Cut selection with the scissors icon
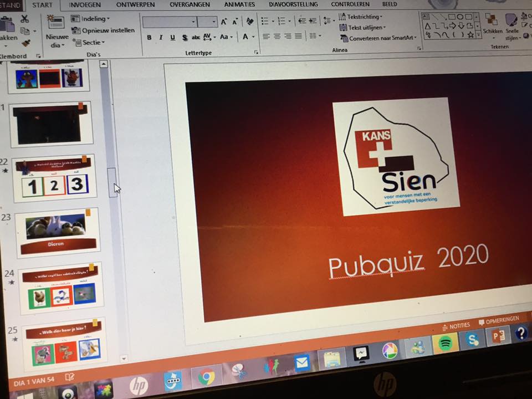 tap(24, 19)
